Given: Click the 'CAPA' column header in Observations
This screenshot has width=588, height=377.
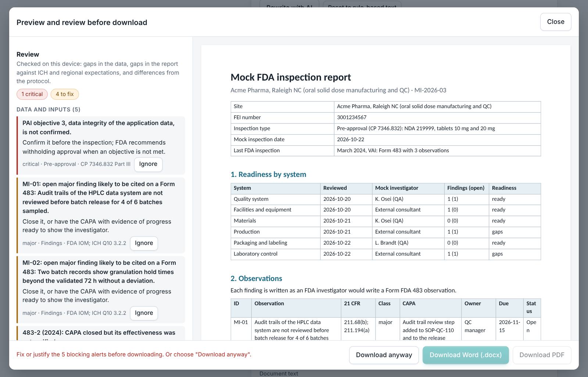Looking at the screenshot, I should tap(430, 307).
